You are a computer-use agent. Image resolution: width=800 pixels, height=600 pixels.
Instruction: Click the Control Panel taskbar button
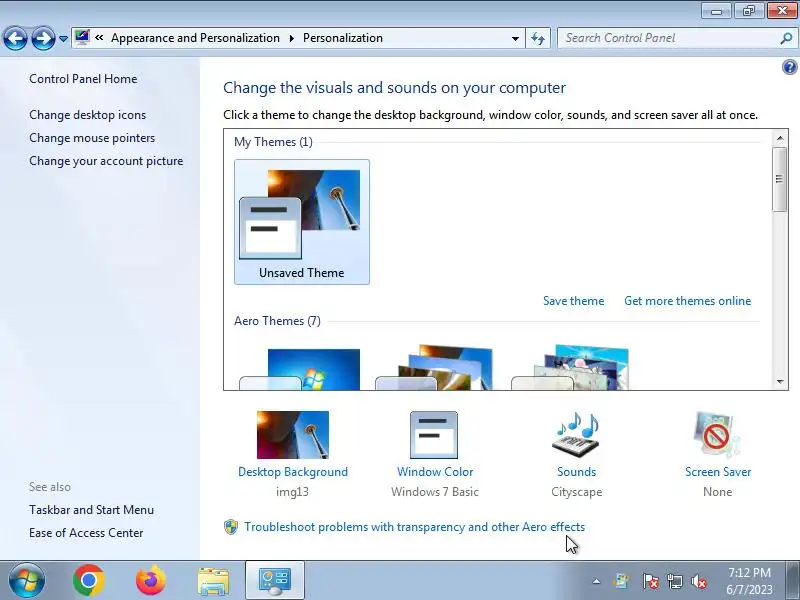coord(275,580)
